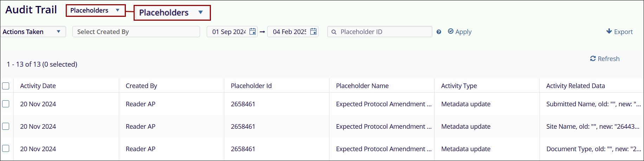
Task: Click the Activity Type column header
Action: 459,86
